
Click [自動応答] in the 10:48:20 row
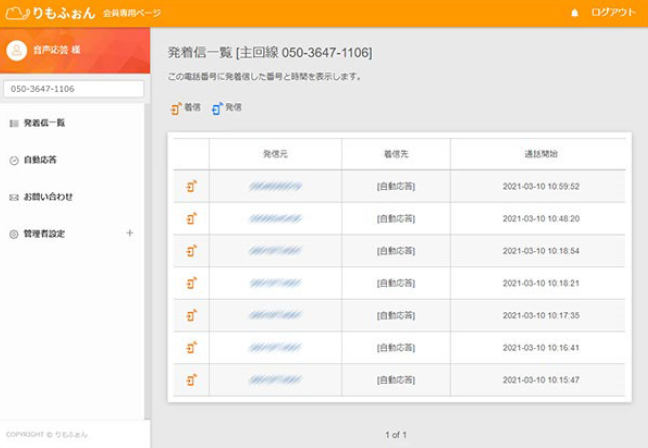pos(396,219)
